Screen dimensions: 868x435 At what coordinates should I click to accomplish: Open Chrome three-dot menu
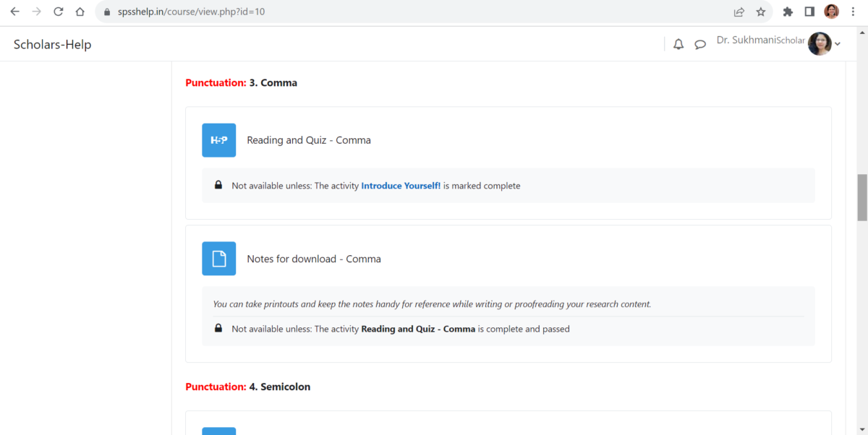pos(854,12)
